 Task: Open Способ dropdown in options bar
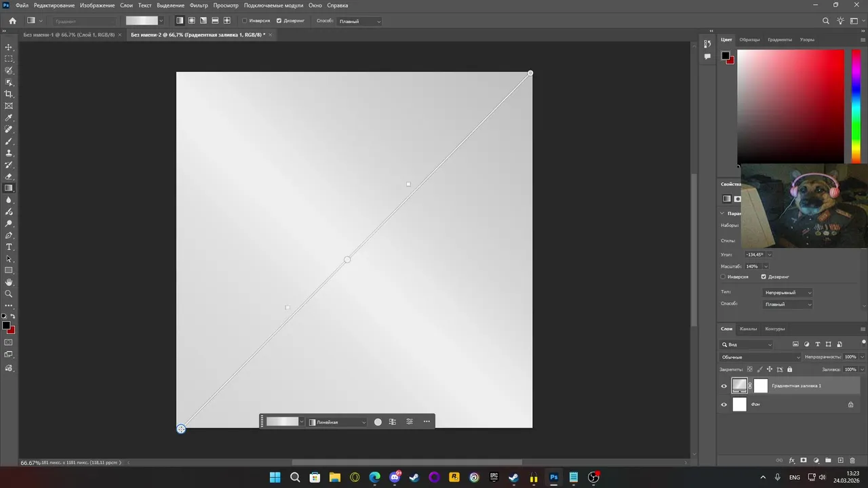[359, 21]
